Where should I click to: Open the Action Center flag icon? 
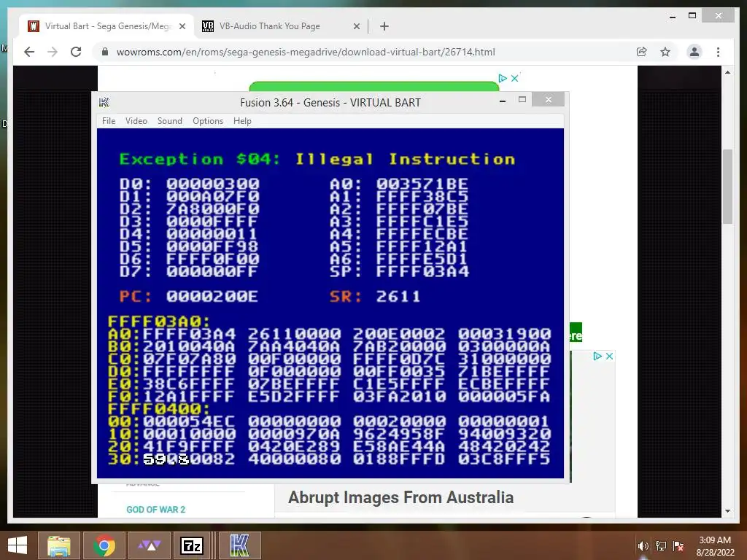(678, 546)
